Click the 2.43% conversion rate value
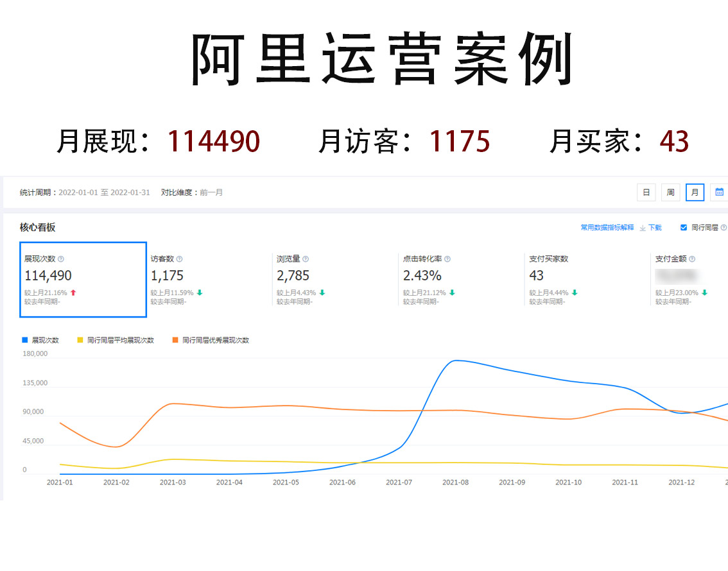 [x=422, y=275]
